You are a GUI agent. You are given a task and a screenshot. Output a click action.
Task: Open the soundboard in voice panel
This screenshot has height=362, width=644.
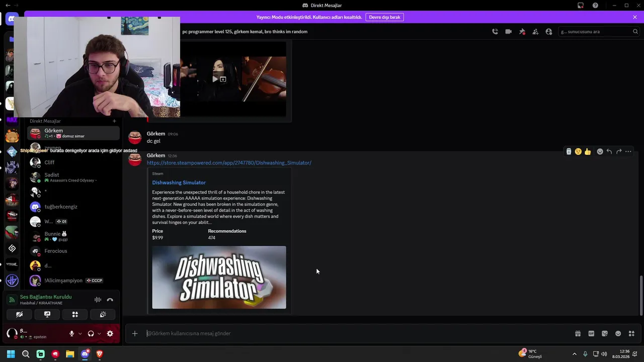click(103, 315)
